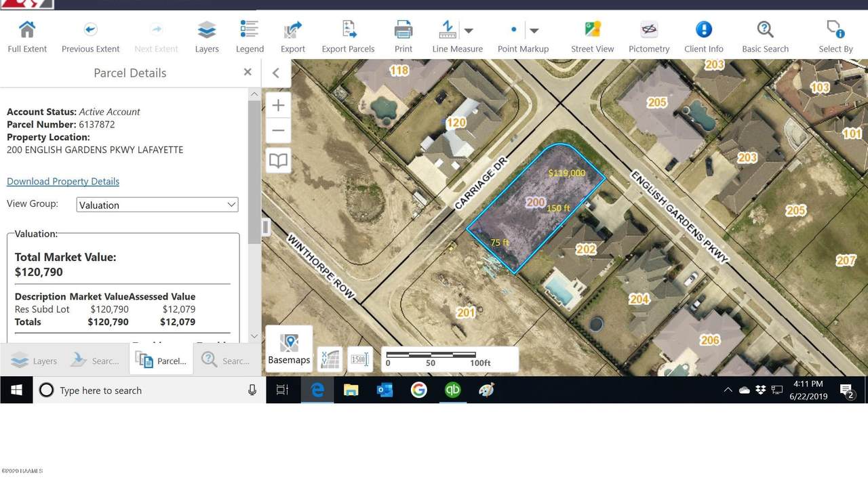Switch to the Layers bottom tab
Image resolution: width=868 pixels, height=488 pixels.
(34, 361)
